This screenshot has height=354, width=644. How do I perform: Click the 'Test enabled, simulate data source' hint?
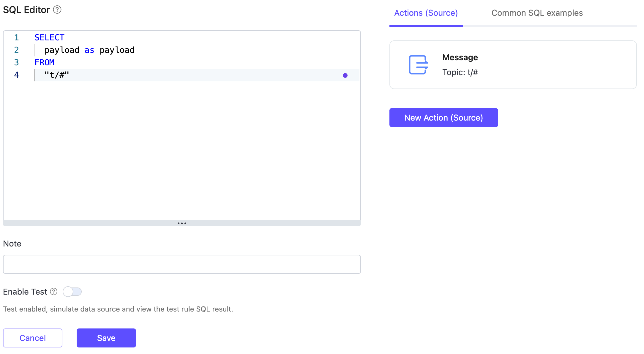pos(118,309)
